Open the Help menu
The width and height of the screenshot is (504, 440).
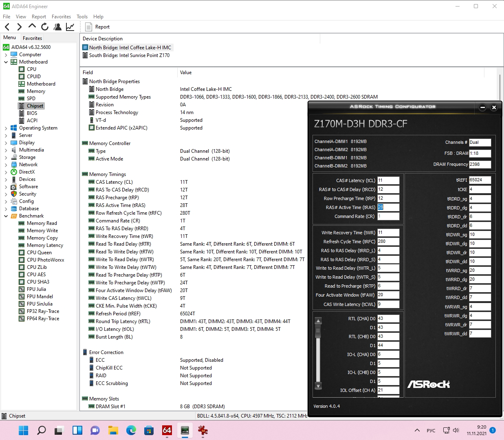pos(98,17)
